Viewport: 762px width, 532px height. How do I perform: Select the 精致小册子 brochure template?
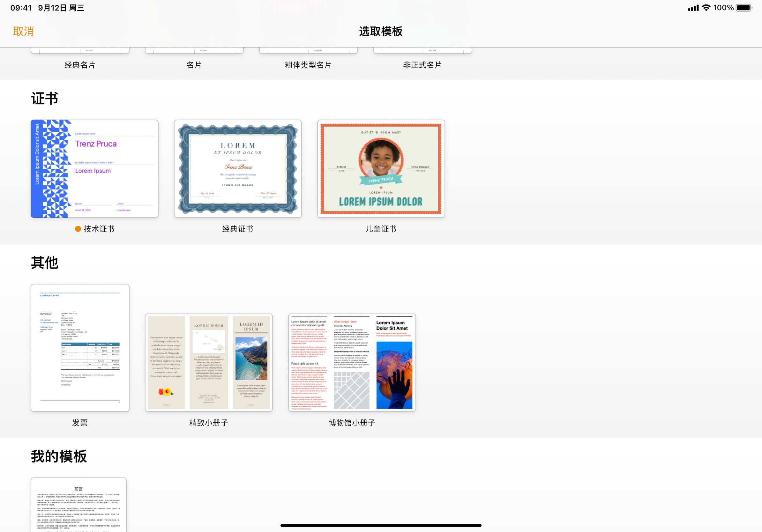point(209,363)
